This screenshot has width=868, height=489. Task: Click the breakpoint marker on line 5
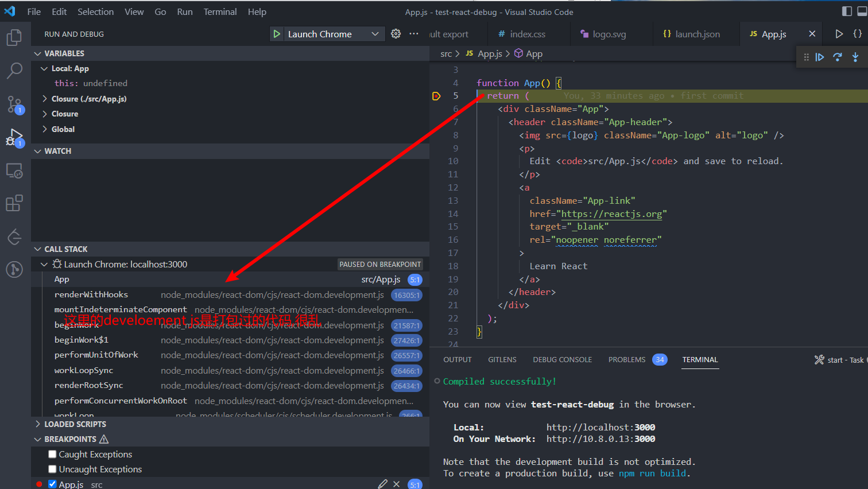[x=436, y=96]
